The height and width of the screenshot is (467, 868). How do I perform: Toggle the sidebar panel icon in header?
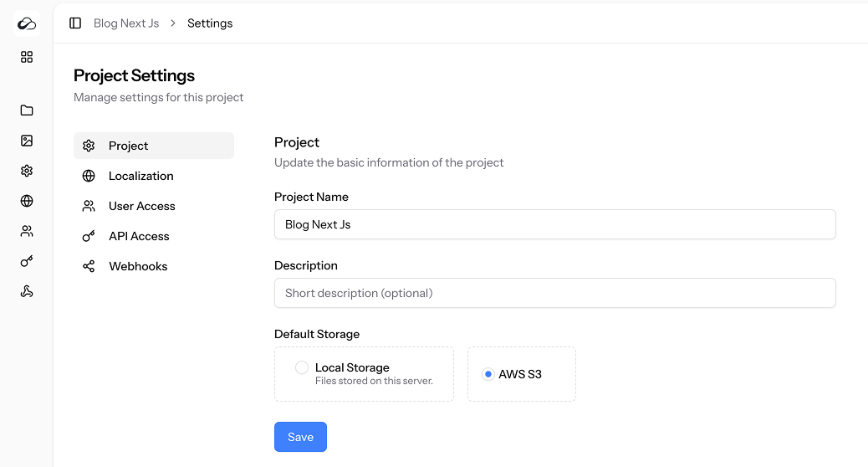click(75, 23)
